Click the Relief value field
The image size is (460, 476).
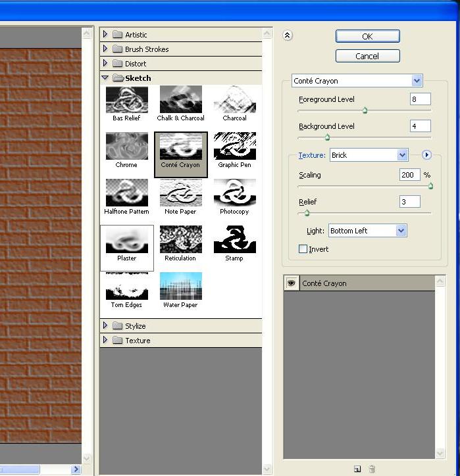(409, 202)
